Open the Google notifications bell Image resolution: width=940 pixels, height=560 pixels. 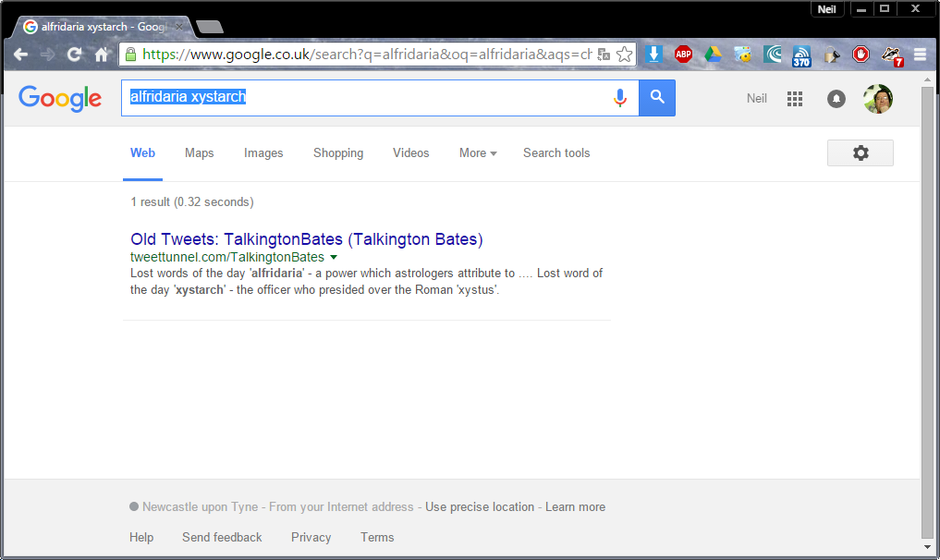[x=836, y=98]
